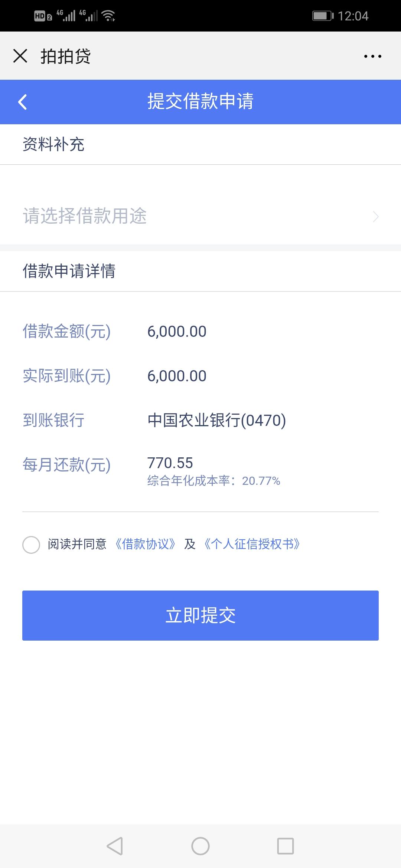The height and width of the screenshot is (868, 401).
Task: Open the 《个人征信授权书》 link
Action: coord(252,544)
